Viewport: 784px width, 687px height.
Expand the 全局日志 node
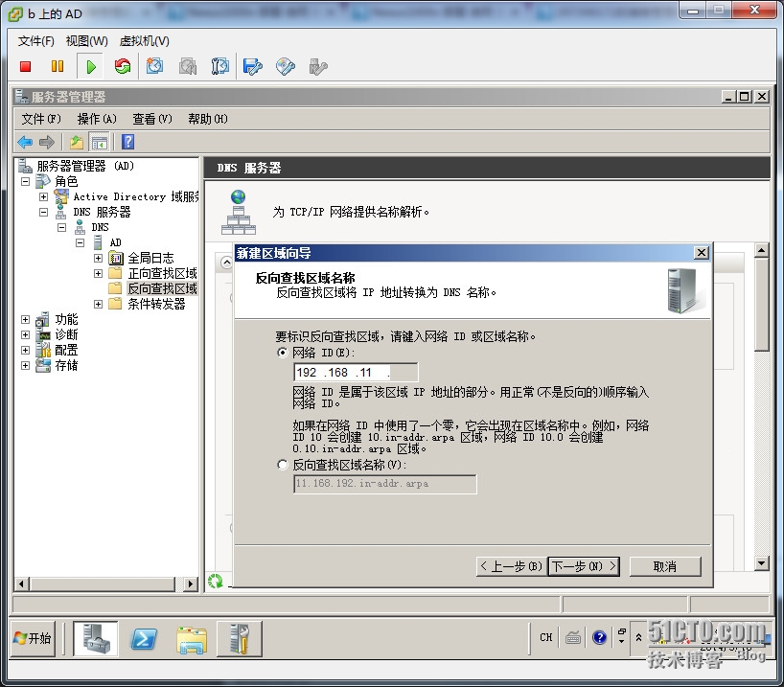(98, 259)
